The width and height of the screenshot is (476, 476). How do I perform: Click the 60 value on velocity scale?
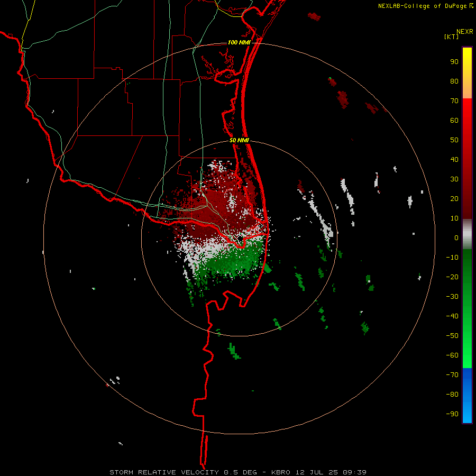coord(454,121)
